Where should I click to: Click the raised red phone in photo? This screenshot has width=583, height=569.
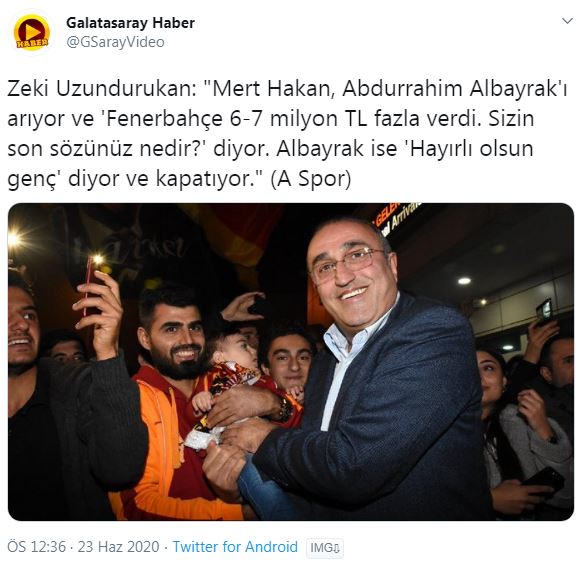pos(91,284)
